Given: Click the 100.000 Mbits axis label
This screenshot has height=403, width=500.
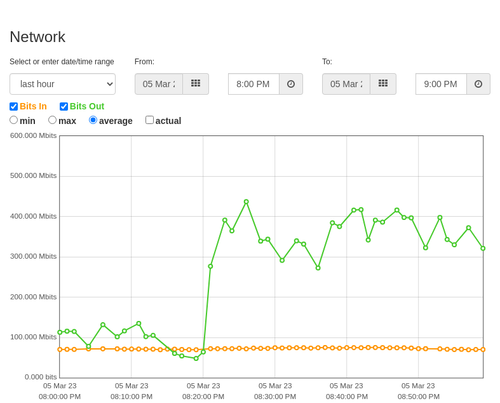Looking at the screenshot, I should pos(33,337).
